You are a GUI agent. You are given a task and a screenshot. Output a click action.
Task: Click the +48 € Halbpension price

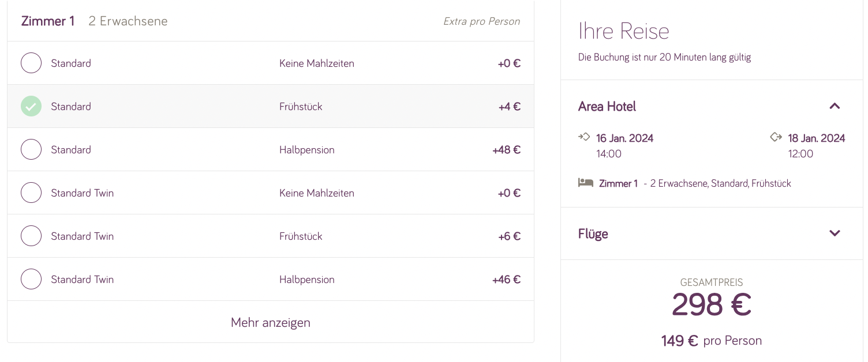click(x=506, y=150)
